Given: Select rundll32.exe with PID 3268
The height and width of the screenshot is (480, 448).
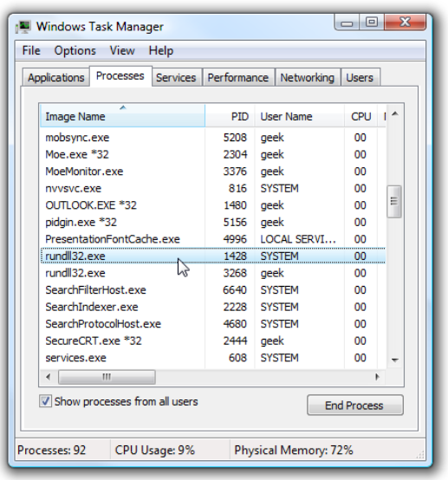Looking at the screenshot, I should 213,273.
